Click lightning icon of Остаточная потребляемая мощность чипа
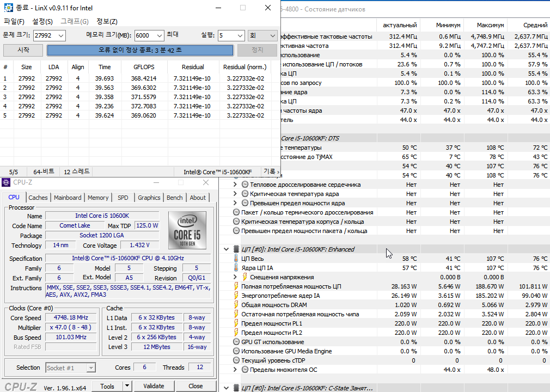 236,314
